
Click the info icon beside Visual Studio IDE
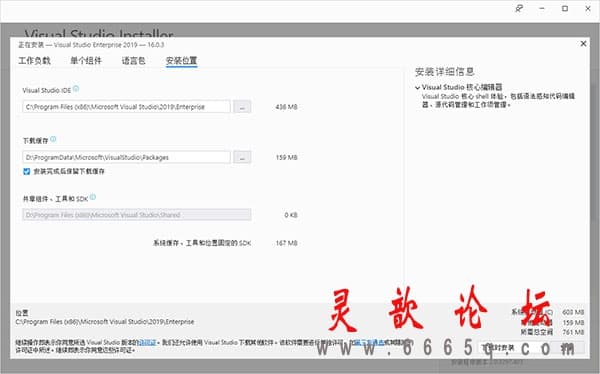pyautogui.click(x=76, y=89)
